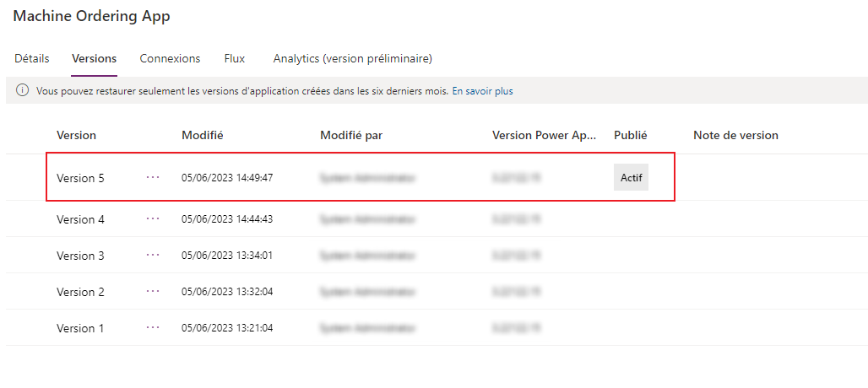
Task: Click the info icon in the notice bar
Action: coord(22,90)
